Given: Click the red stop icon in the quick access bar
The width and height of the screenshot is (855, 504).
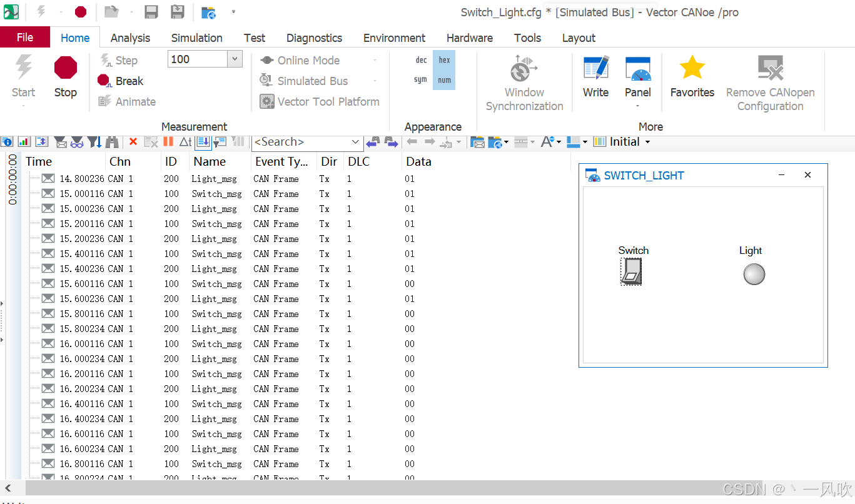Looking at the screenshot, I should coord(81,12).
